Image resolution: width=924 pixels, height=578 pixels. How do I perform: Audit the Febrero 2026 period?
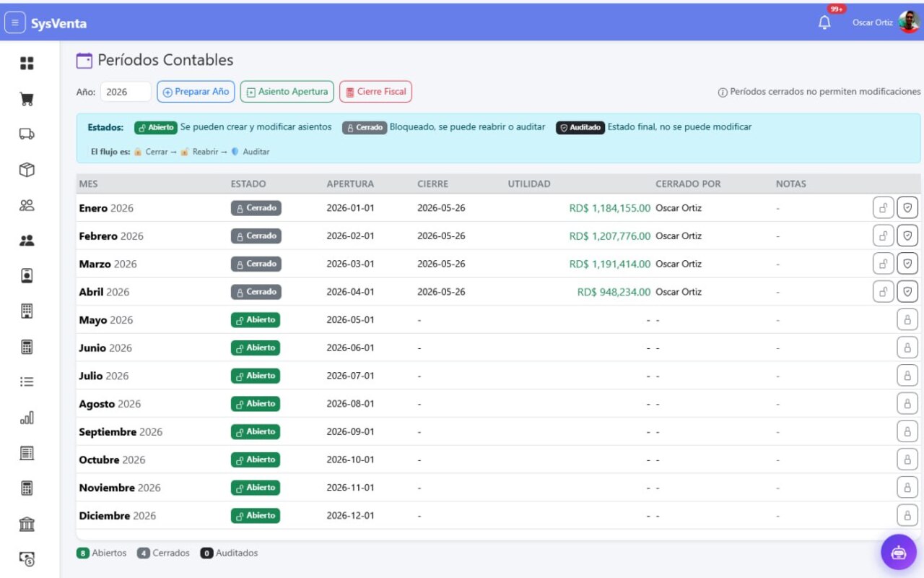tap(907, 236)
